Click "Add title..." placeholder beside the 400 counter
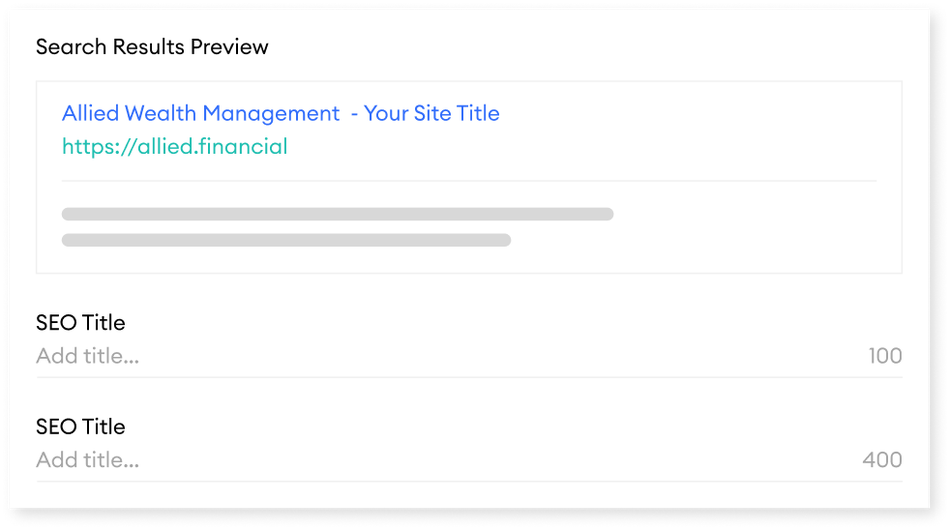 pyautogui.click(x=87, y=460)
